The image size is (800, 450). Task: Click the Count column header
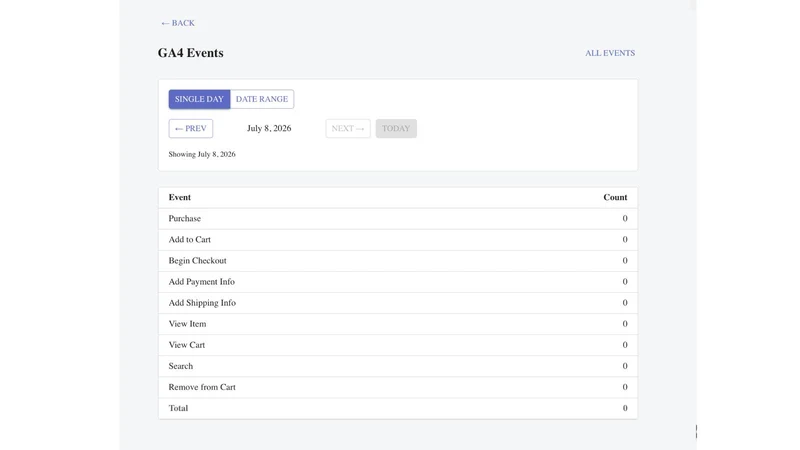(615, 197)
